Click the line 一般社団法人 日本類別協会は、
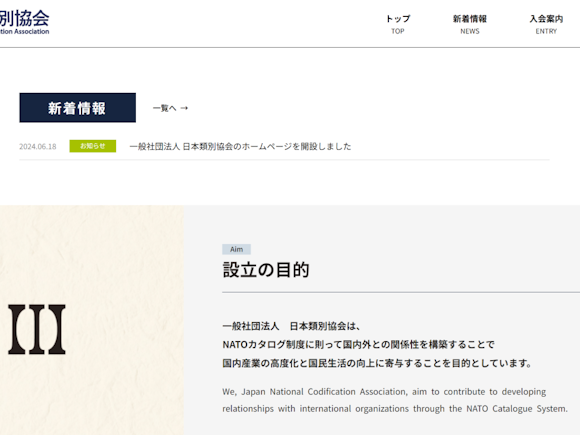Viewport: 580px width, 435px height. pyautogui.click(x=291, y=326)
